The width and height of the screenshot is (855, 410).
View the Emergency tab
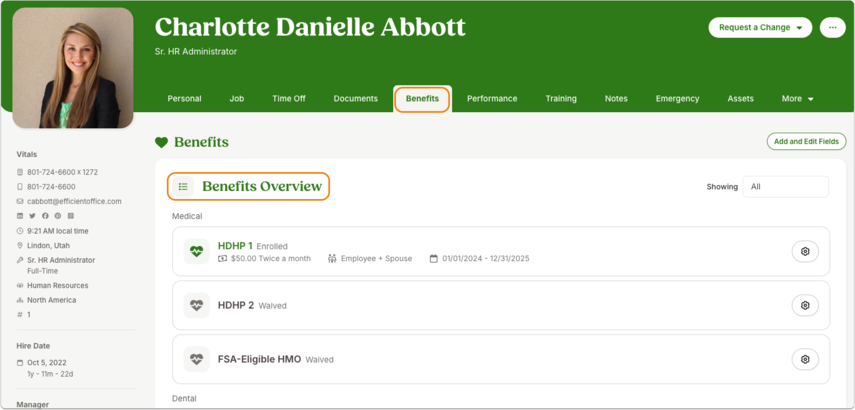coord(677,99)
